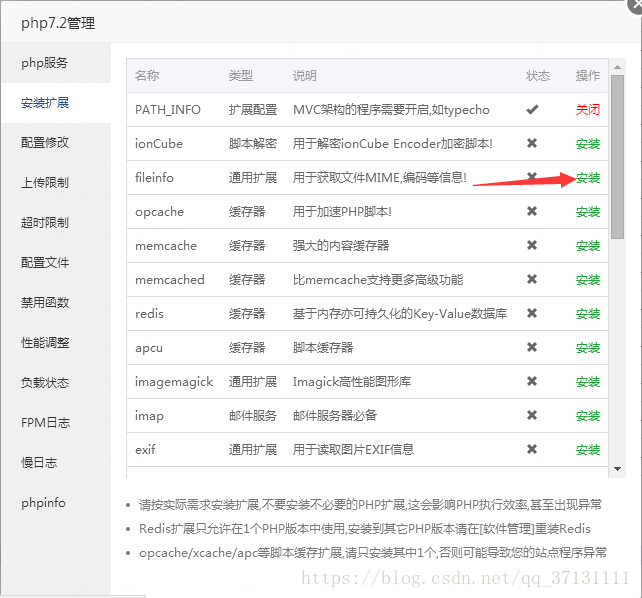The image size is (642, 598).
Task: Open the phpinfo tab
Action: click(x=45, y=503)
